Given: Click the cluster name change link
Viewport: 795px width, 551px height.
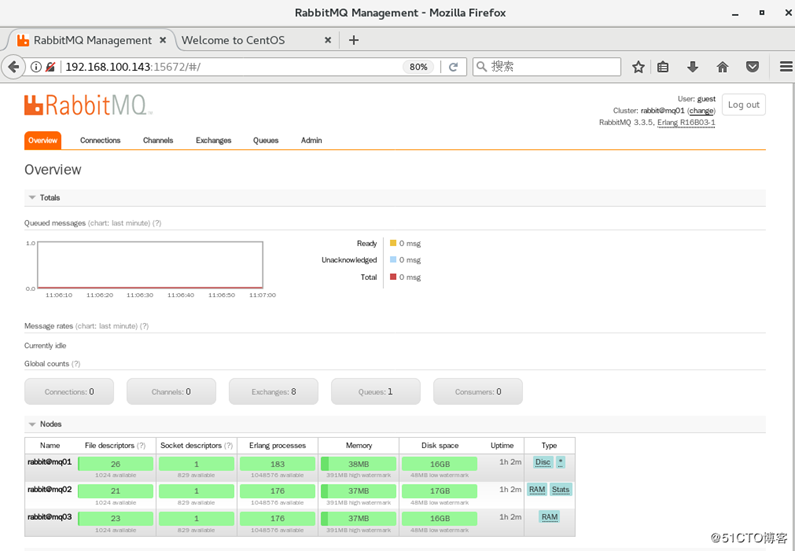Looking at the screenshot, I should pyautogui.click(x=701, y=111).
